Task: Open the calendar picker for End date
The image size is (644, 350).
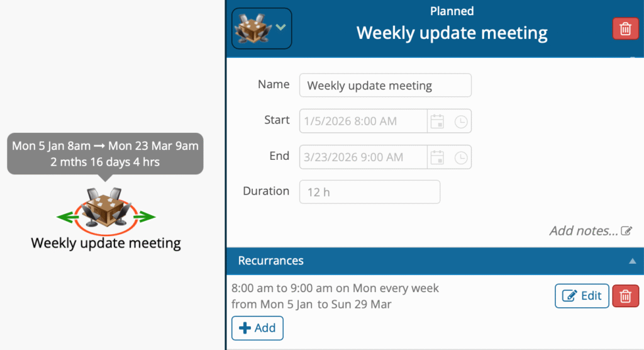Action: pyautogui.click(x=437, y=157)
